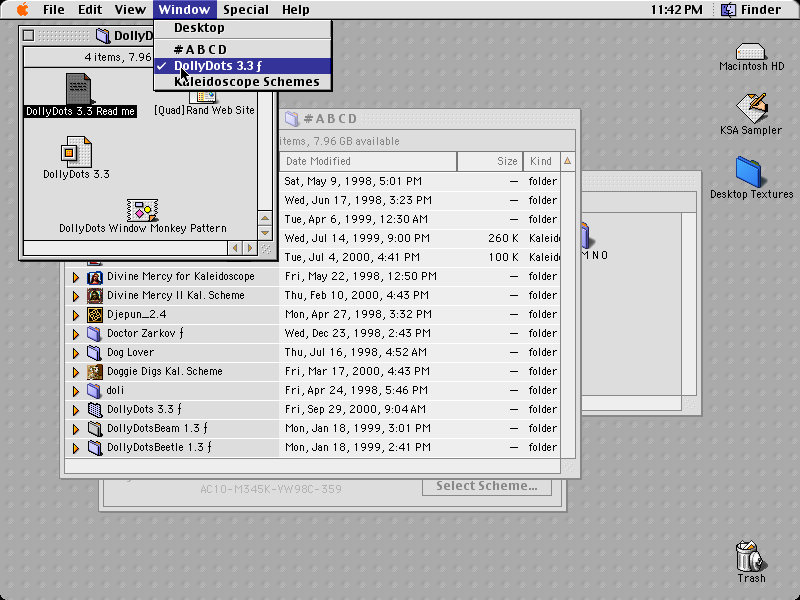The width and height of the screenshot is (800, 600).
Task: Expand the Divine Mercy for Kaleidoscope folder
Action: (76, 277)
